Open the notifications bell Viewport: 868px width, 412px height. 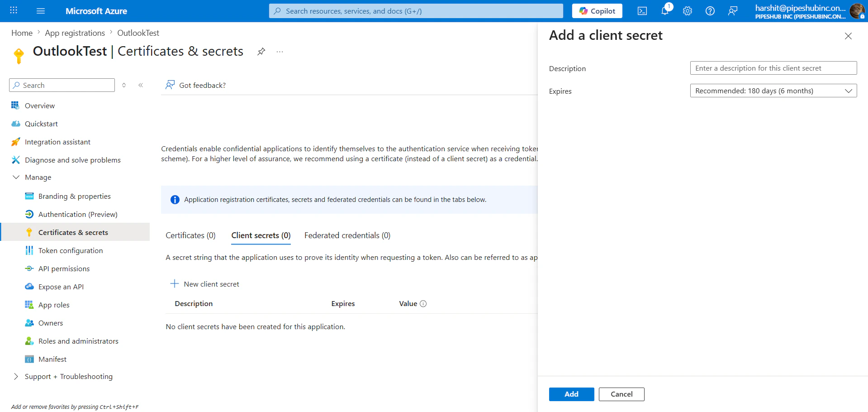(664, 10)
